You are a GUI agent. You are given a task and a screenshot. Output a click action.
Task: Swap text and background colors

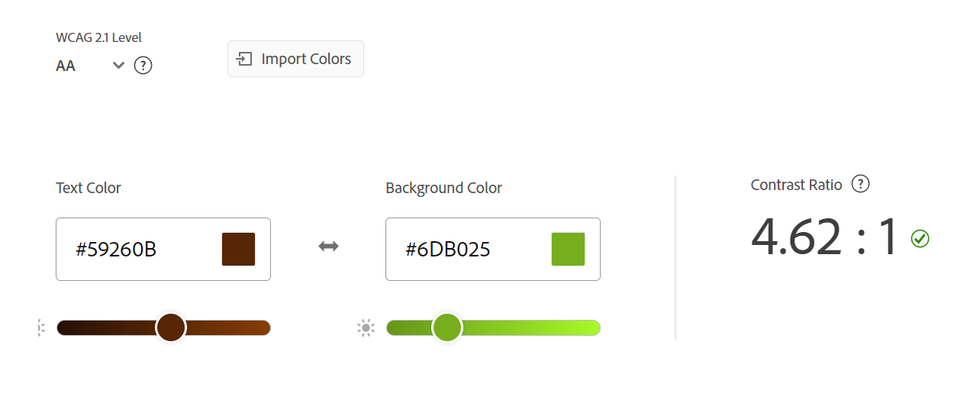(328, 246)
